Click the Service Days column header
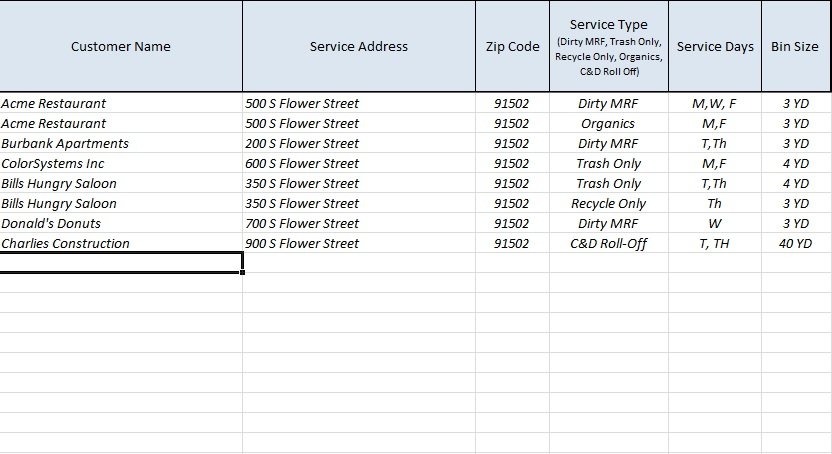This screenshot has height=454, width=832. (x=715, y=46)
